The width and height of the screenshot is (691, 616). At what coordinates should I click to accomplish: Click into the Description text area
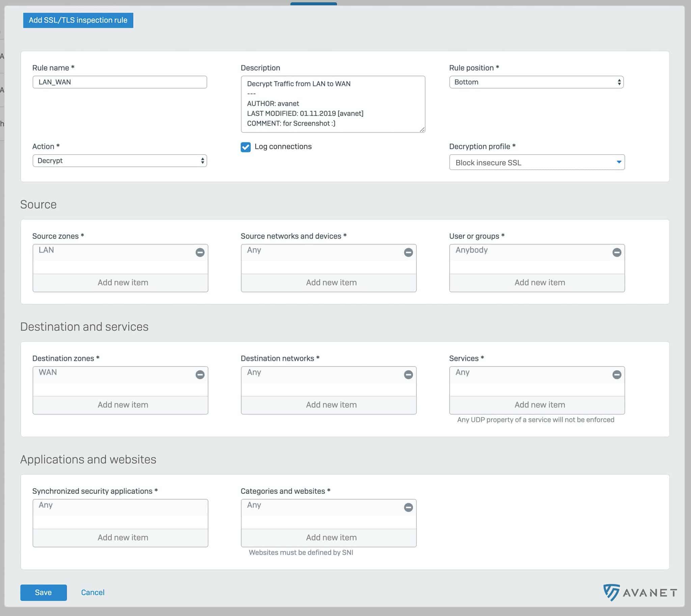tap(333, 104)
